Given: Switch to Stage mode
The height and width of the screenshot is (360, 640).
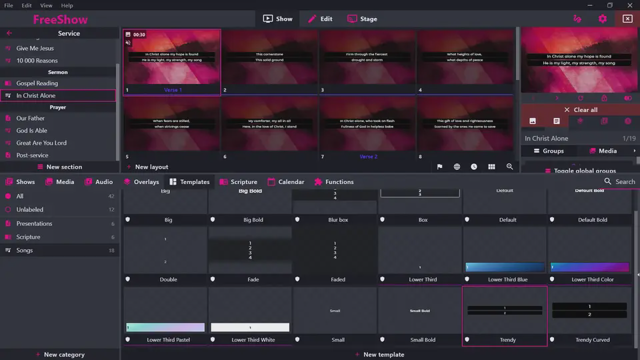Looking at the screenshot, I should 362,19.
